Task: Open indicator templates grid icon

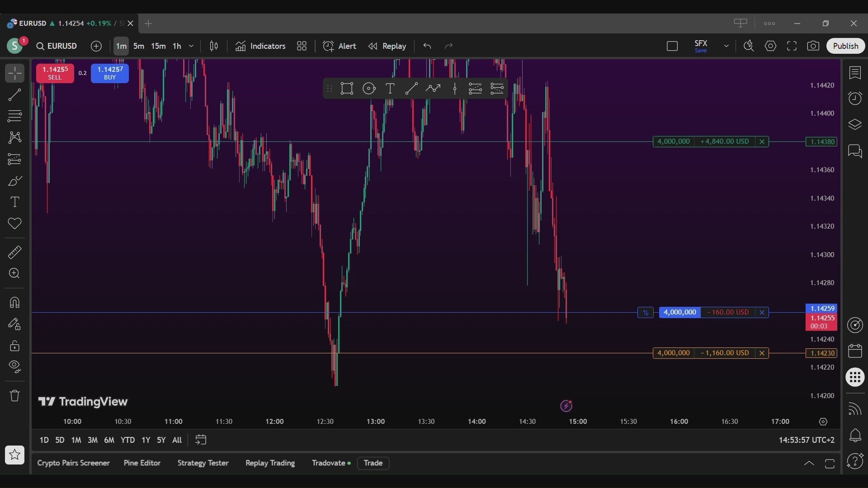Action: [x=302, y=46]
